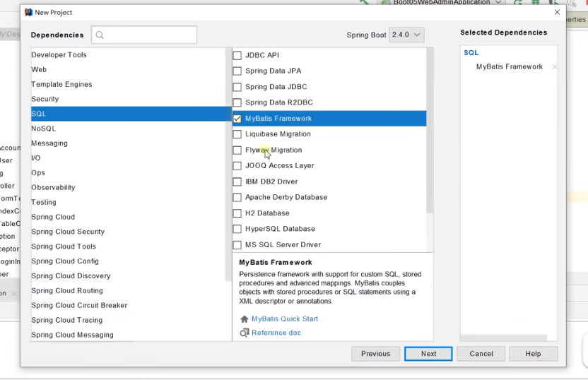588x380 pixels.
Task: Click the Reference doc icon
Action: point(245,333)
